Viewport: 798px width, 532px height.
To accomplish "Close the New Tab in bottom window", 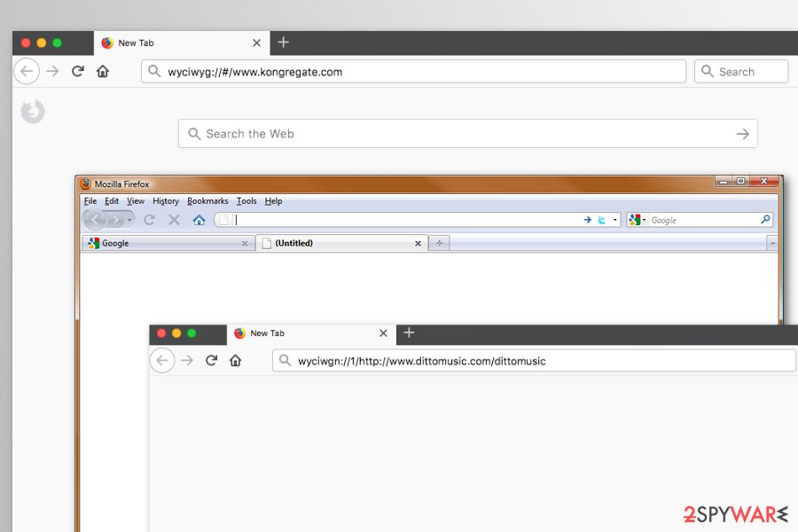I will tap(383, 333).
